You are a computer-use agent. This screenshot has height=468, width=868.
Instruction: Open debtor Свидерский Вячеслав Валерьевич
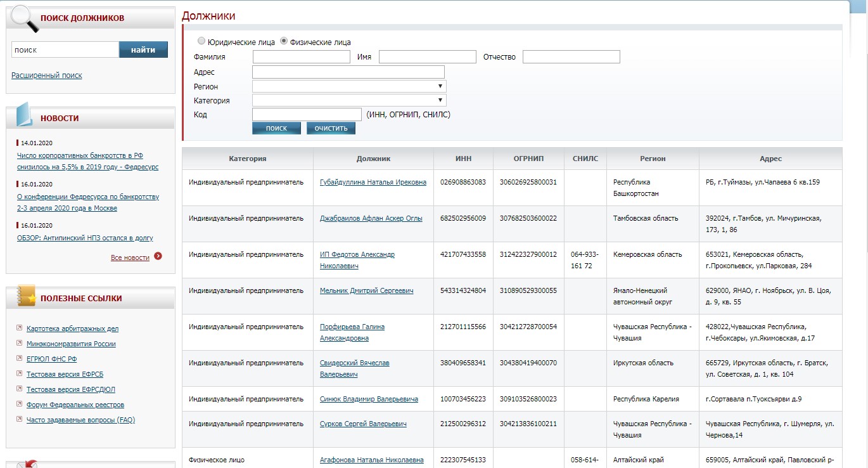(355, 368)
